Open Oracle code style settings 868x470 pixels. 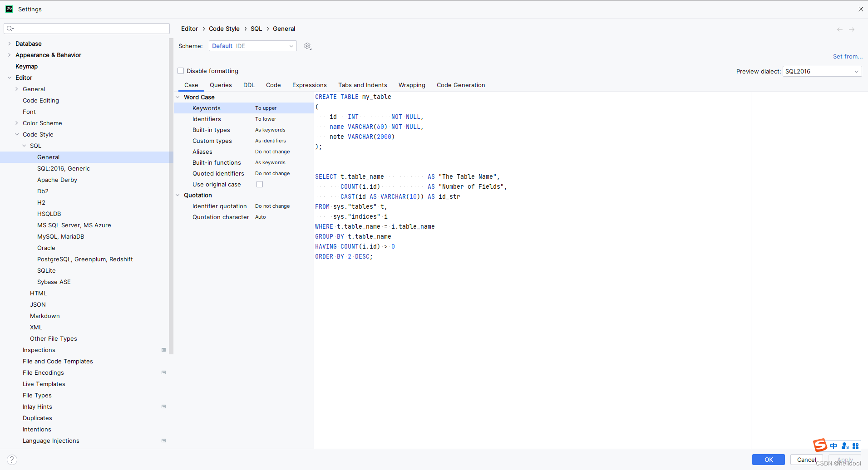click(x=46, y=248)
